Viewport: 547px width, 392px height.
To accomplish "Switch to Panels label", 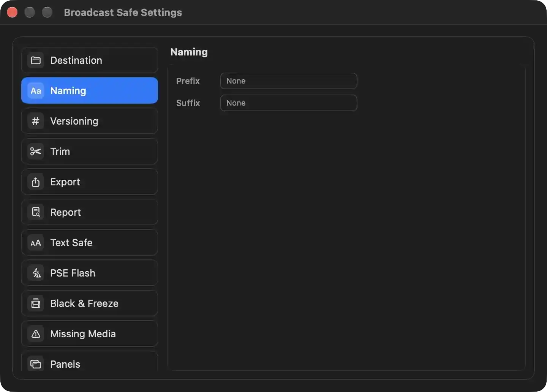I will pos(65,364).
